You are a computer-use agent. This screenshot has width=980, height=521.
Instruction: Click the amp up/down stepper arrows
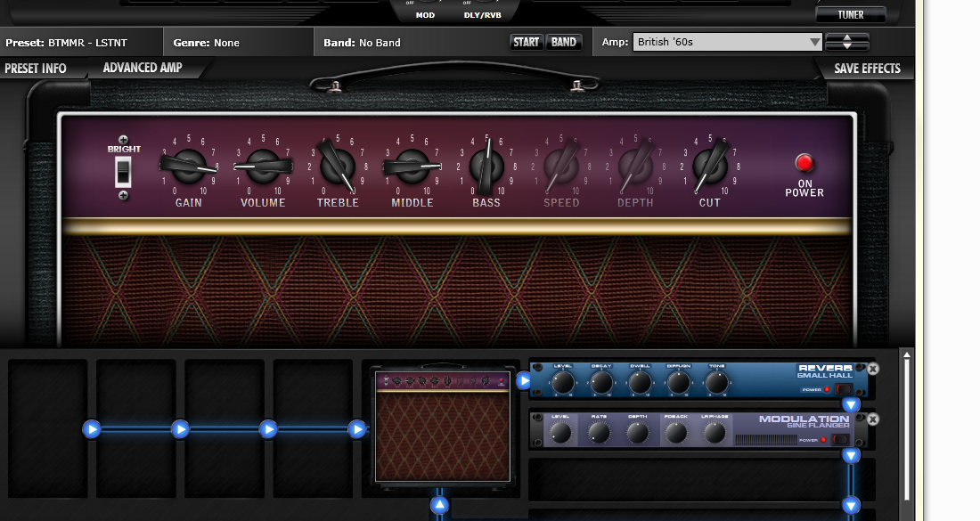tap(847, 42)
